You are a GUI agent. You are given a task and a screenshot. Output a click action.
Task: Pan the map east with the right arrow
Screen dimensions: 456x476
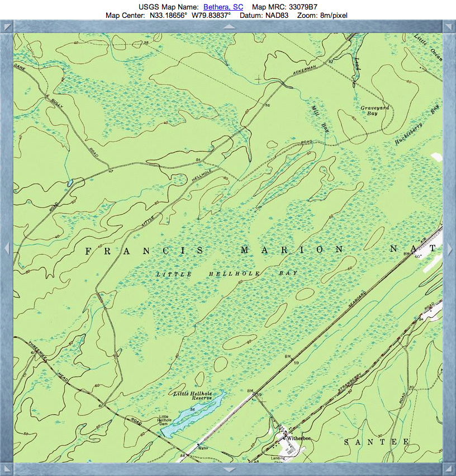tap(450, 248)
